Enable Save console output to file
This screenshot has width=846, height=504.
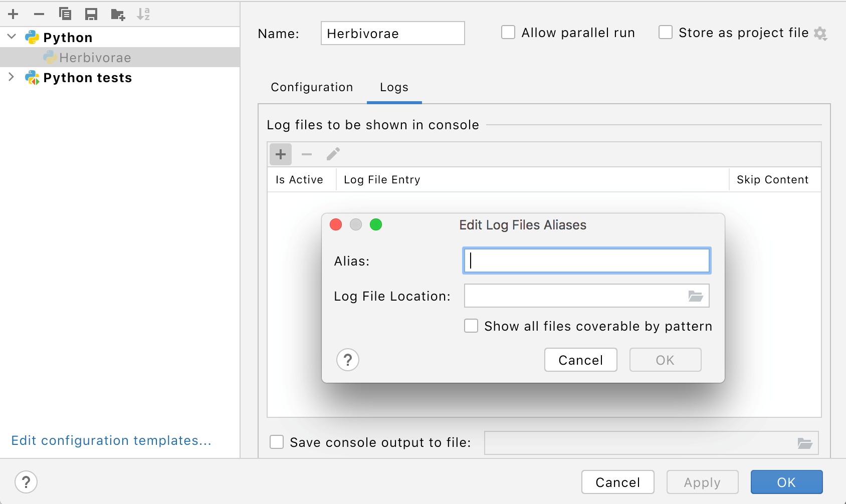277,442
